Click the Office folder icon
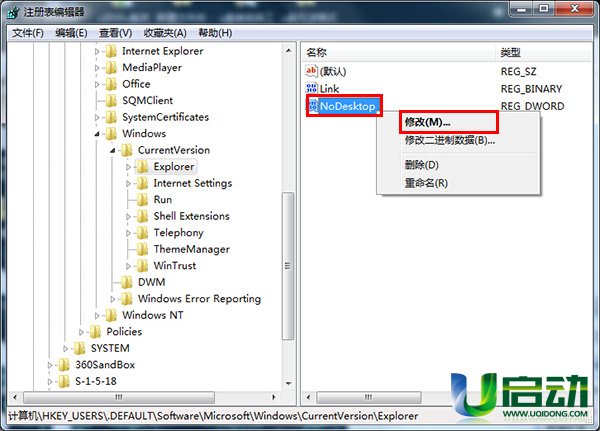The image size is (600, 431). click(111, 84)
